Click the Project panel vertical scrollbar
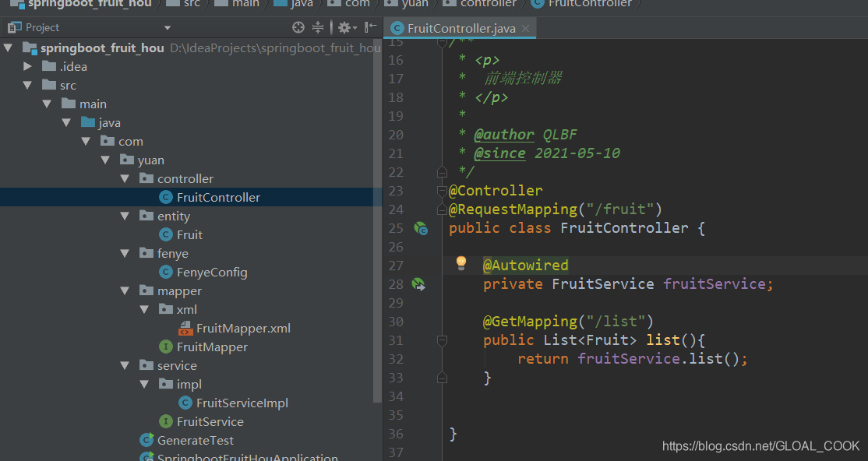This screenshot has height=461, width=868. [x=377, y=221]
